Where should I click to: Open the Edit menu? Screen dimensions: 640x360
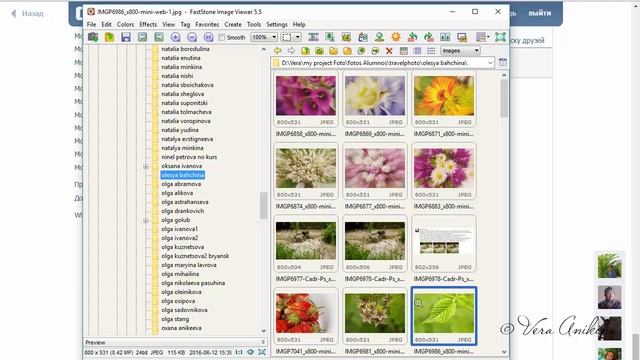[x=107, y=24]
